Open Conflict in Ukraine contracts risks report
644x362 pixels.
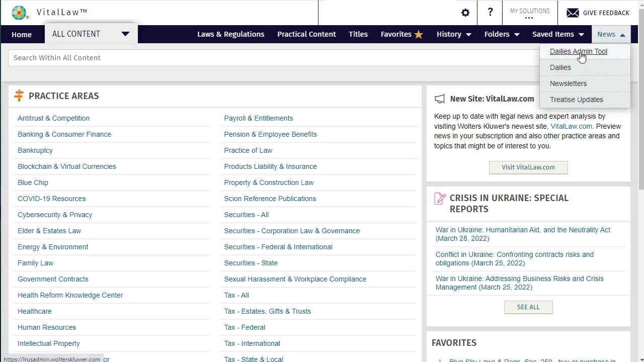click(x=515, y=259)
